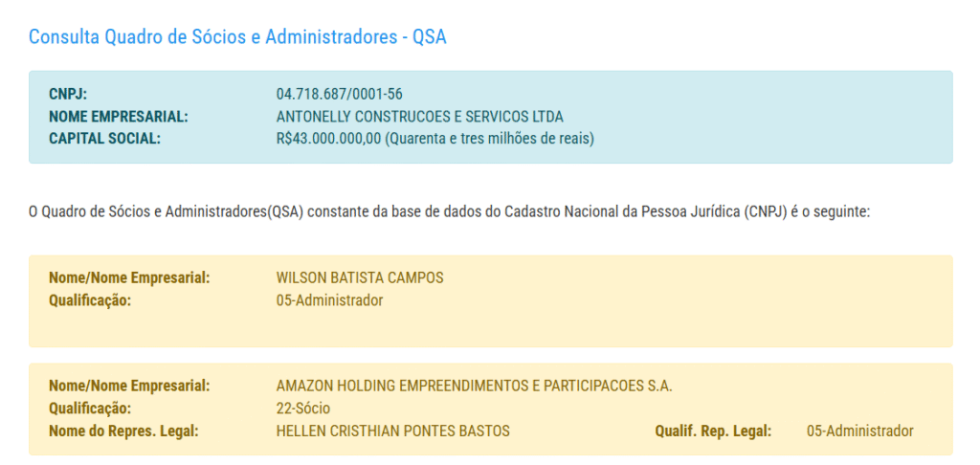The image size is (980, 465).
Task: Click the paragraph describing the QSA database
Action: tap(449, 210)
